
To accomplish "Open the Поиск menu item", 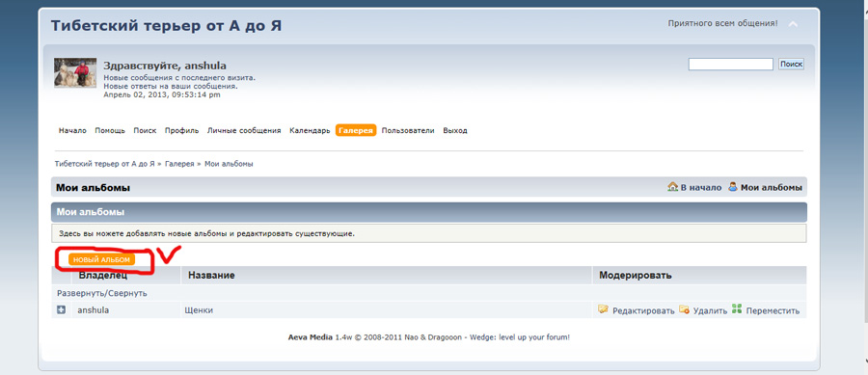I will tap(145, 130).
